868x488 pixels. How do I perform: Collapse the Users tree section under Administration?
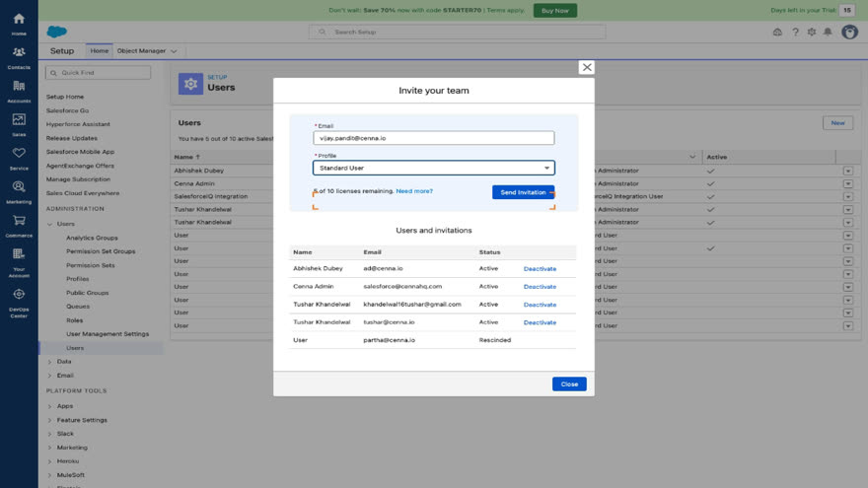coord(50,224)
